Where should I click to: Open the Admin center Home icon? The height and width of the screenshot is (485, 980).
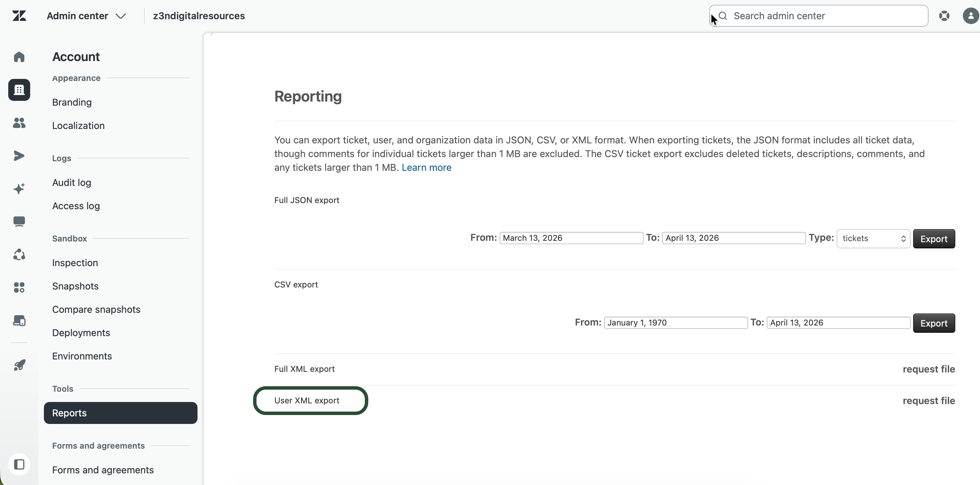(x=19, y=57)
